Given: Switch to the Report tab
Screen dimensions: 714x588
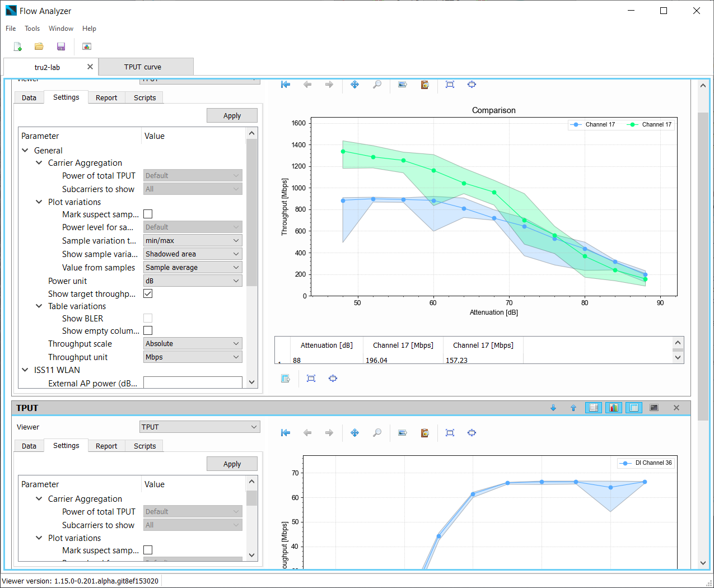Looking at the screenshot, I should tap(106, 97).
